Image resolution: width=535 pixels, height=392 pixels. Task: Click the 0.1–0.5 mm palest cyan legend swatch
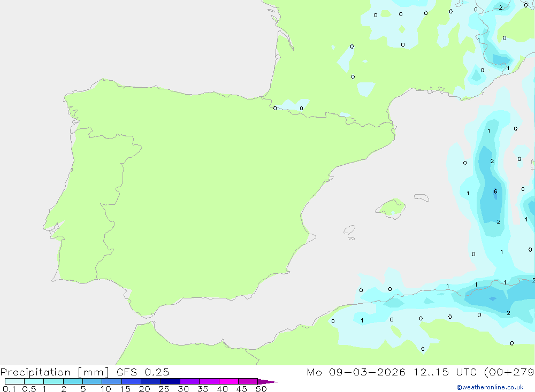(x=14, y=381)
